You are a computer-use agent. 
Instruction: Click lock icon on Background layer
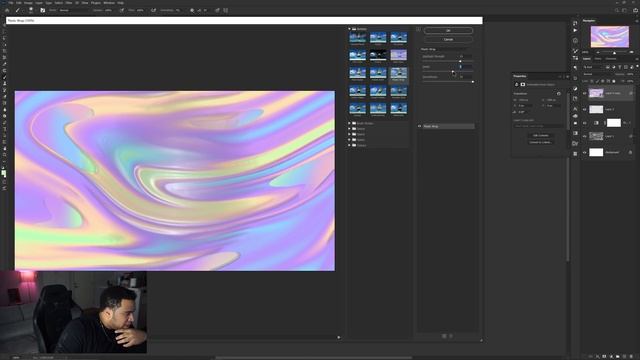coord(630,152)
